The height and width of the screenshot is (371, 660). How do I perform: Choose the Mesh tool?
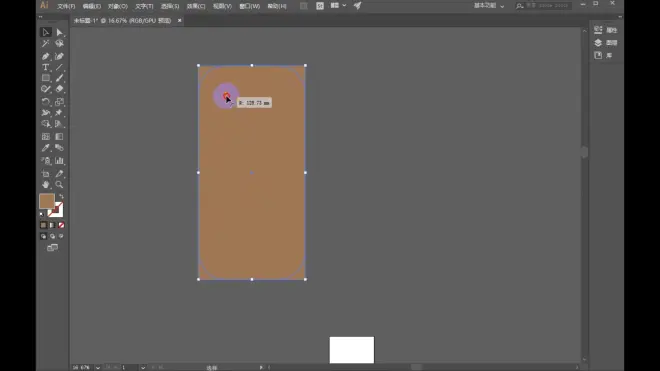45,136
